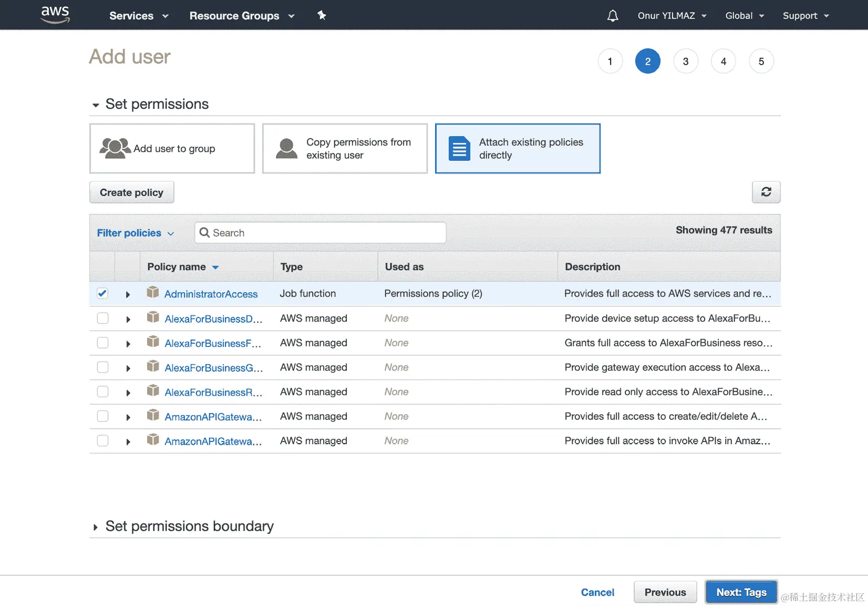Click 'Showing 477 results' text
This screenshot has width=868, height=606.
724,230
